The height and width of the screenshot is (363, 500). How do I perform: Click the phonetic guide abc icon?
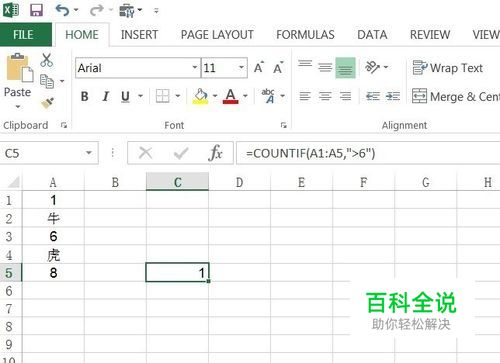tap(268, 96)
